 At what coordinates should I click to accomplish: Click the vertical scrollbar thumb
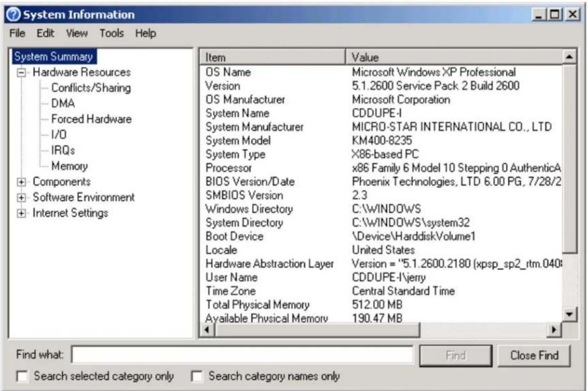(570, 159)
